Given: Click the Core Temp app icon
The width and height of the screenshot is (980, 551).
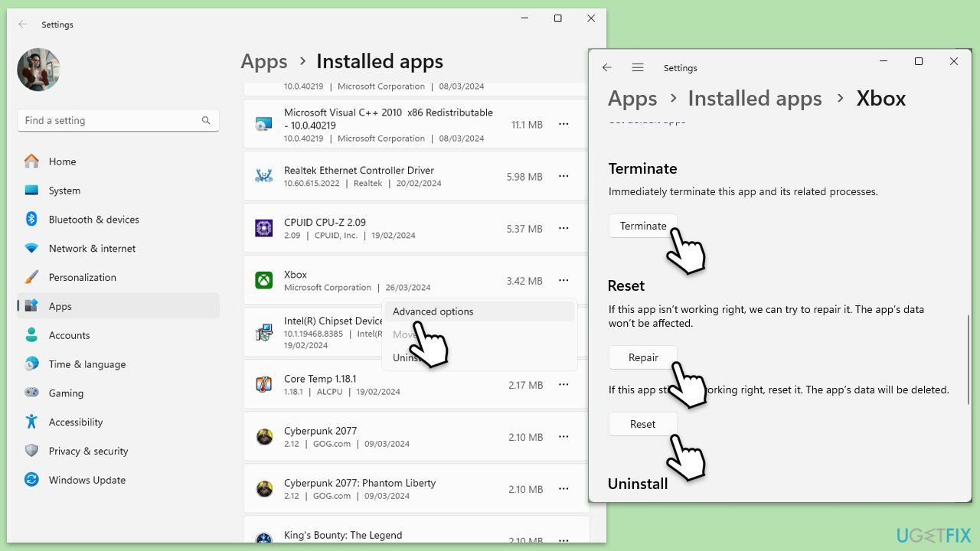Looking at the screenshot, I should 263,385.
